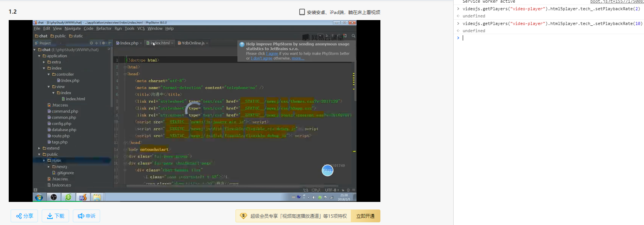
Task: Expand the extend folder node
Action: point(39,148)
